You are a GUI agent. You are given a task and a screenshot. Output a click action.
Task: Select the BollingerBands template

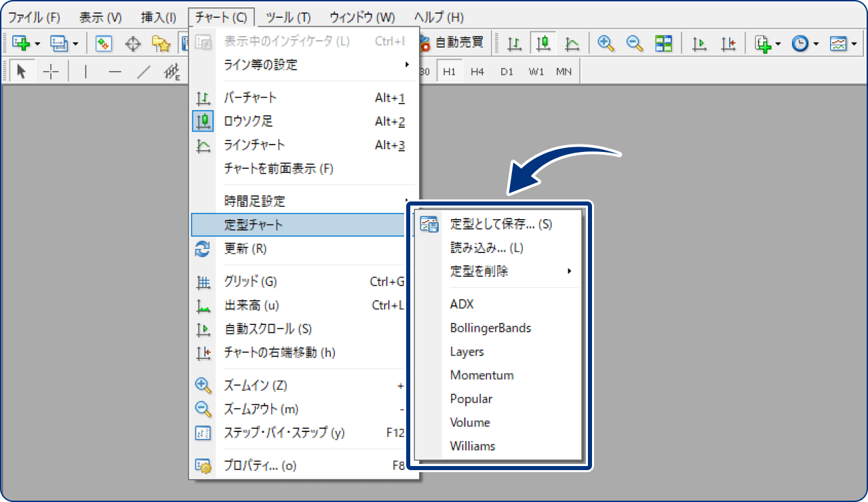pos(490,328)
